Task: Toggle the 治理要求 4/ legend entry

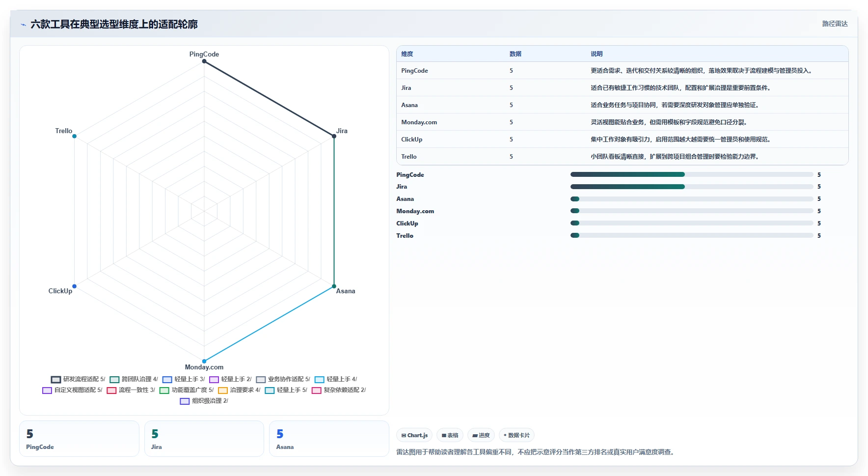Action: (x=239, y=390)
